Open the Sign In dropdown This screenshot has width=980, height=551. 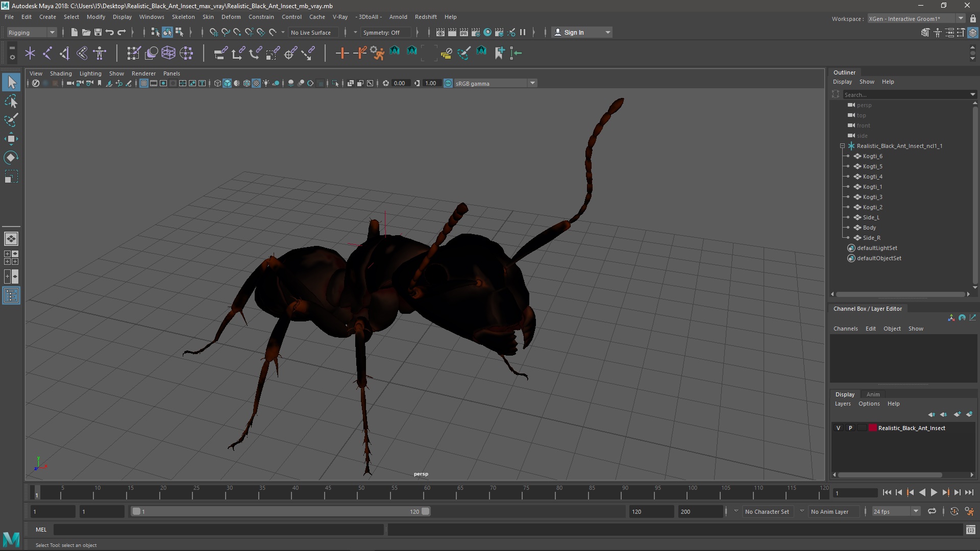tap(582, 32)
